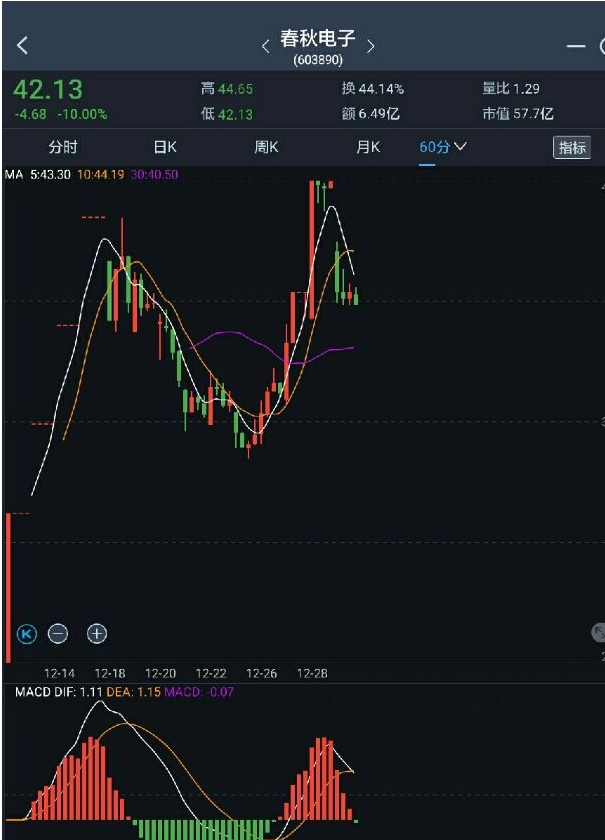
Task: Click the 12-18 date axis label
Action: [x=110, y=673]
